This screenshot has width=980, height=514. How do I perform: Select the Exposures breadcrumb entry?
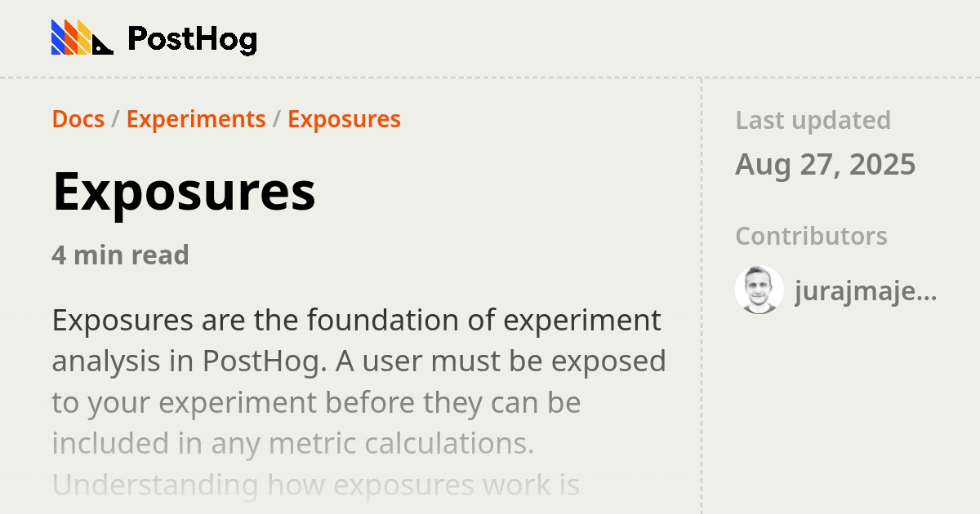pos(344,119)
